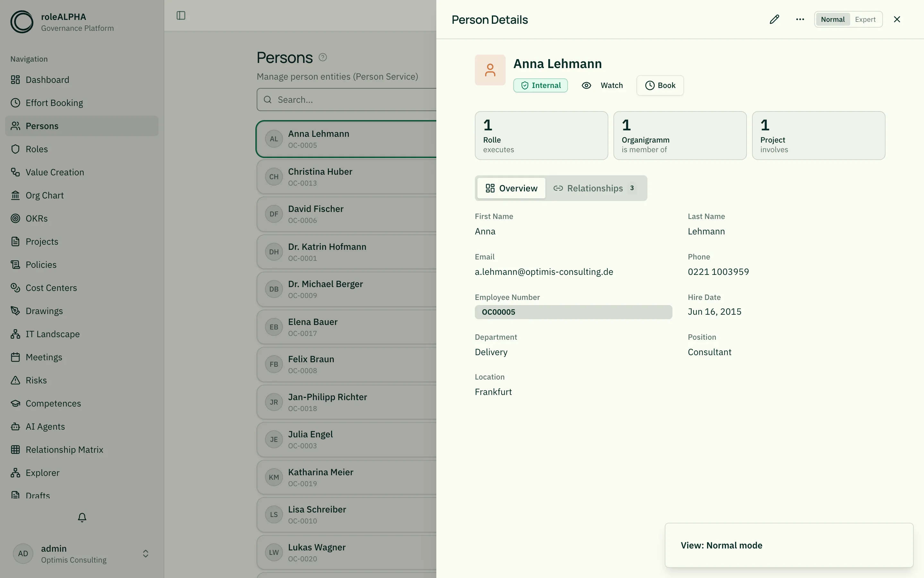Click the help icon next to Persons heading

(x=323, y=57)
